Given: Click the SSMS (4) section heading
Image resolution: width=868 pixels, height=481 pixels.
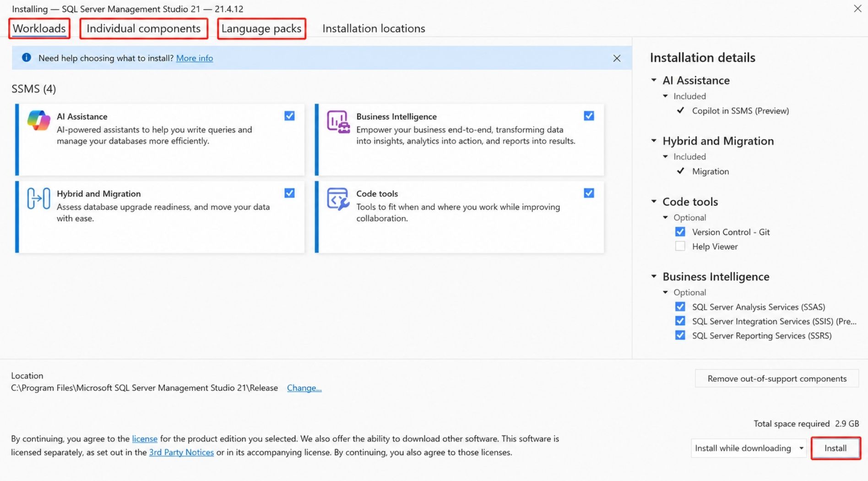Looking at the screenshot, I should [x=34, y=89].
